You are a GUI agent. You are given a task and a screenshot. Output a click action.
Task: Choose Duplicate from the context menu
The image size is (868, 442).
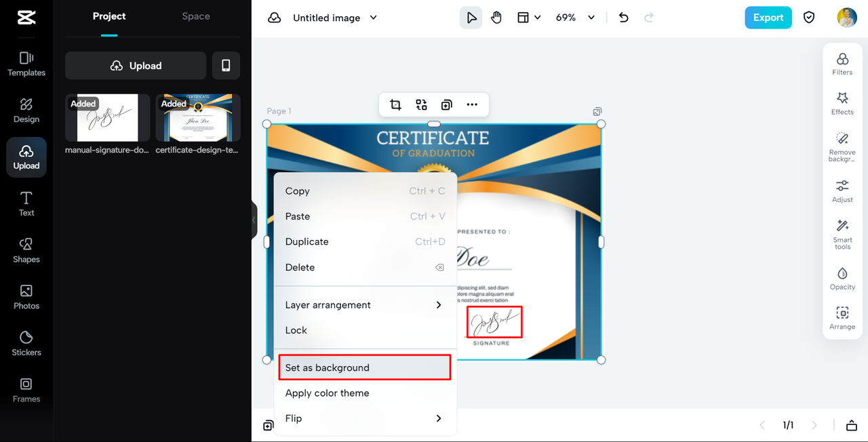(x=365, y=241)
